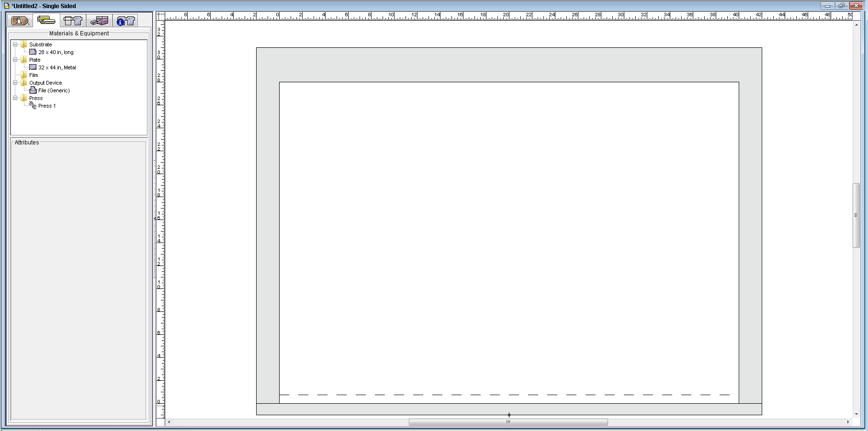Collapse the Output Device folder node

click(15, 83)
